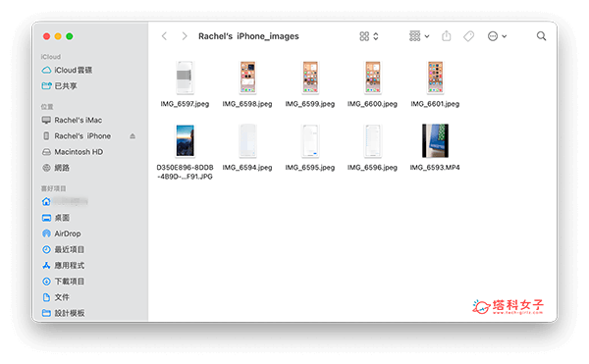Click the Rachel's iPhone_images window title
The image size is (589, 364).
point(248,36)
